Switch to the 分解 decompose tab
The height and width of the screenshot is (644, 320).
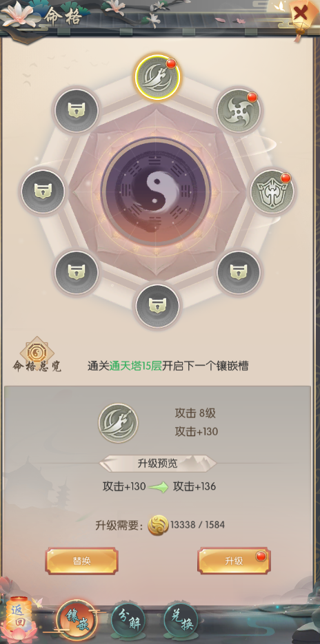pyautogui.click(x=129, y=621)
